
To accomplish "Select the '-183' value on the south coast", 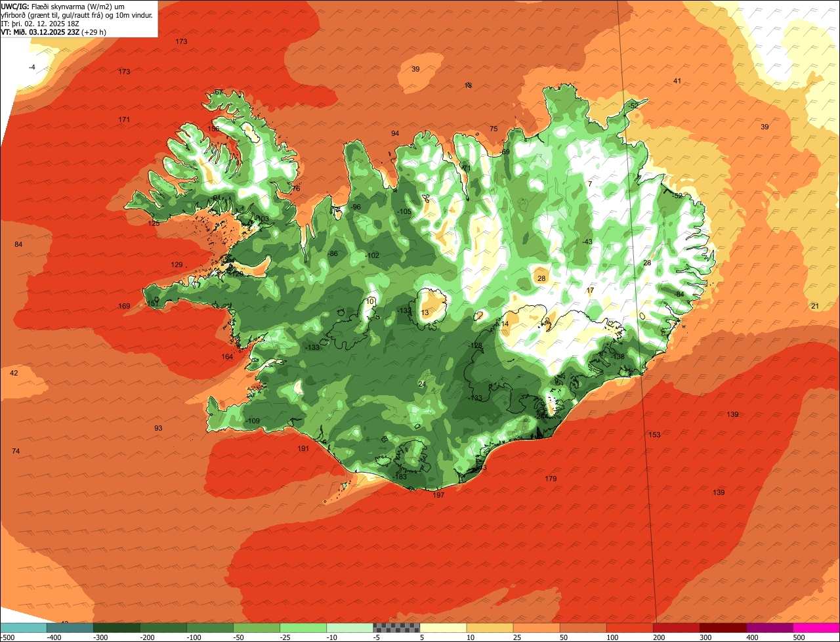I will [x=400, y=477].
